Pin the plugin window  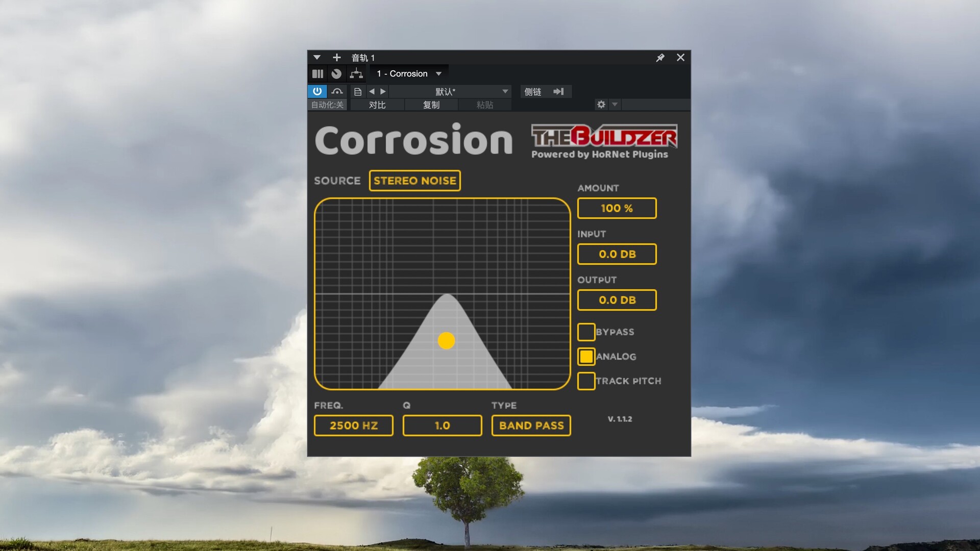(660, 58)
